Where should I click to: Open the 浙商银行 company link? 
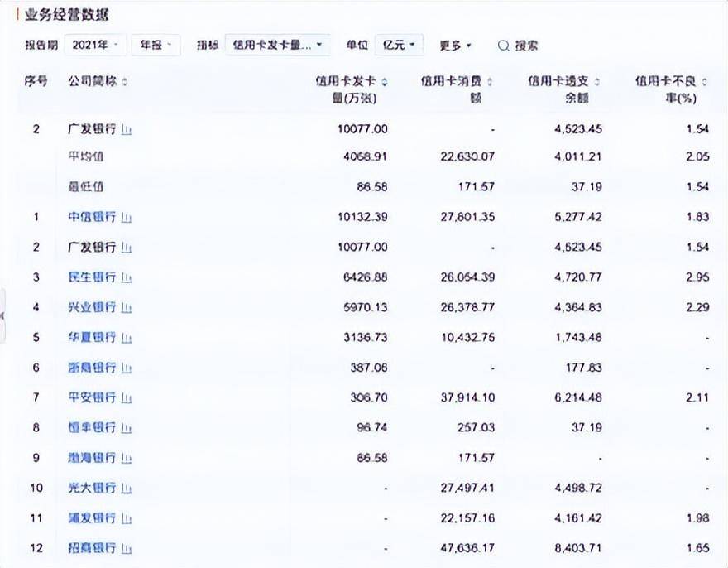pyautogui.click(x=92, y=368)
